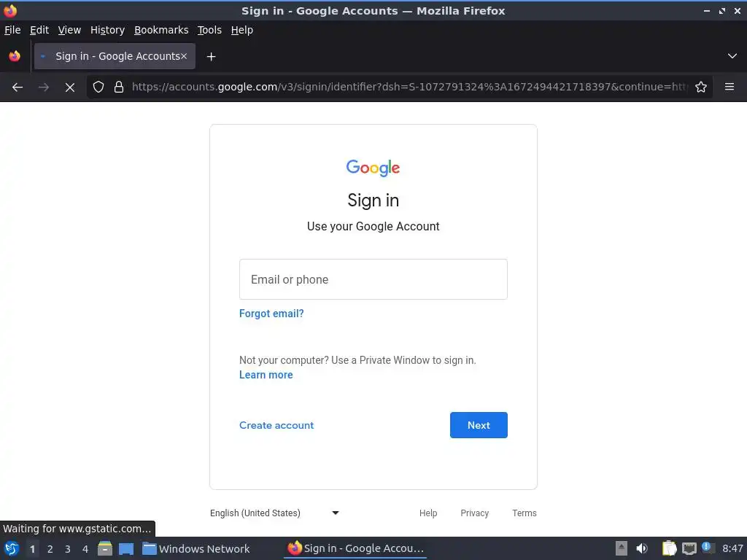Open the Tools menu

[209, 30]
